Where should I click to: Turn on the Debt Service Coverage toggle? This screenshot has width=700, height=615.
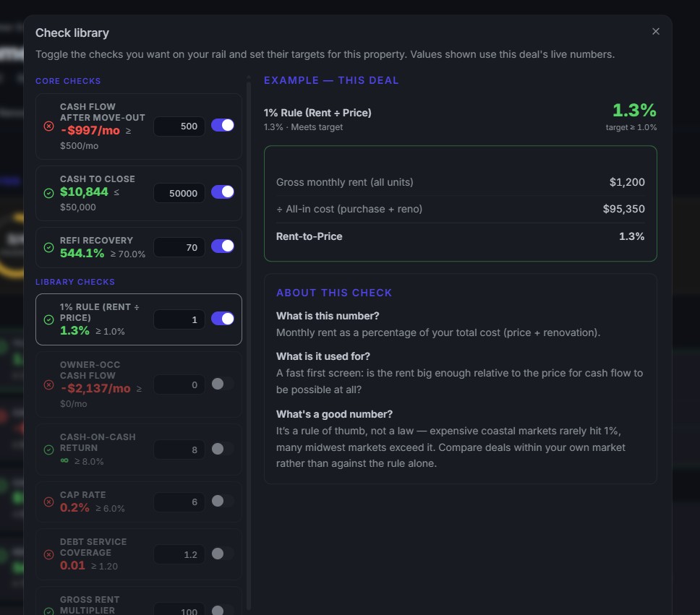pos(222,554)
